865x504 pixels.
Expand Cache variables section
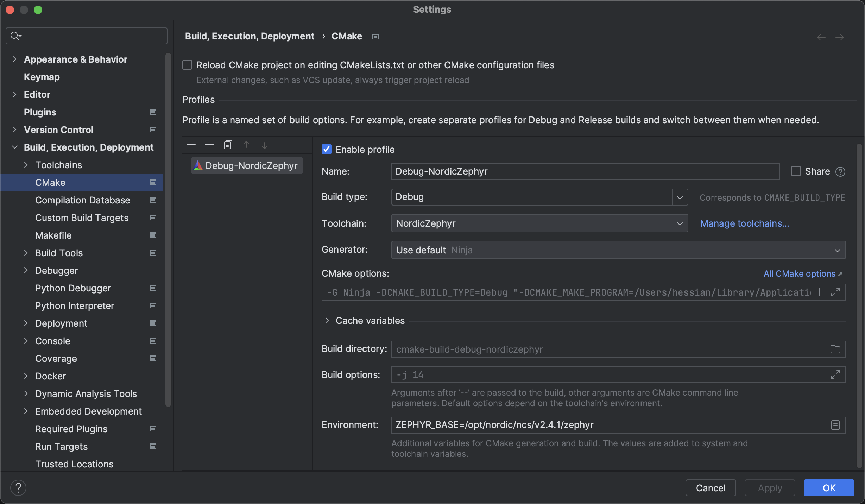click(327, 320)
